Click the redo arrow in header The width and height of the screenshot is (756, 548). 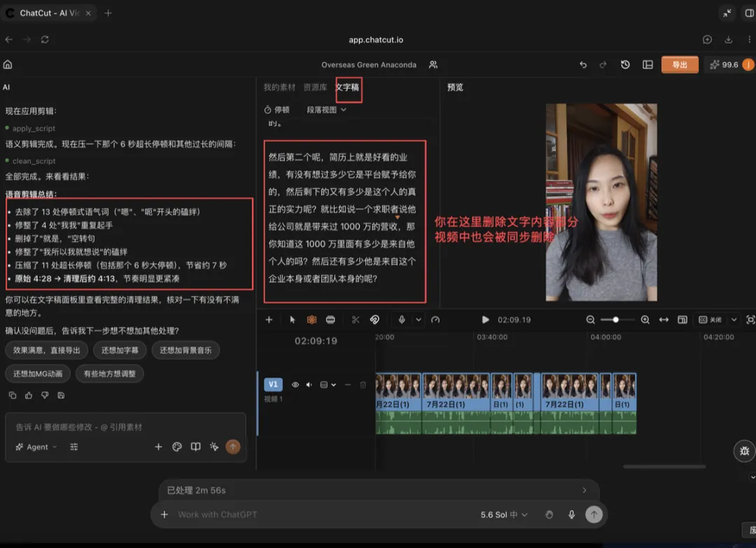tap(603, 64)
